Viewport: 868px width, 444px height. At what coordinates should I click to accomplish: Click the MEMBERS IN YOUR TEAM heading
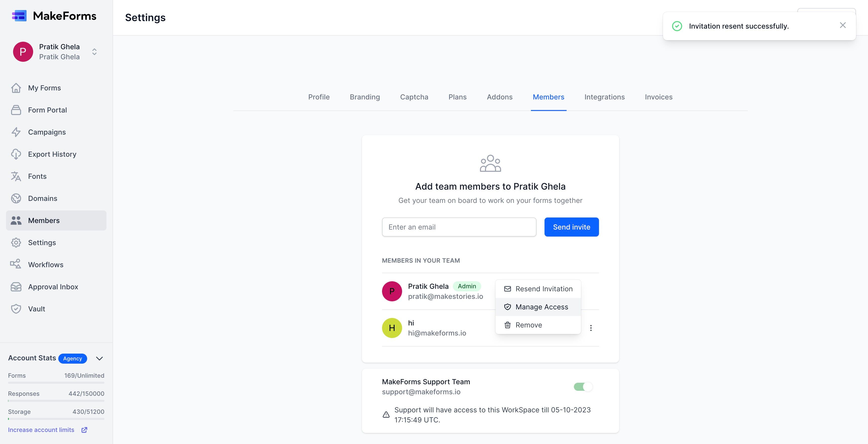(420, 260)
